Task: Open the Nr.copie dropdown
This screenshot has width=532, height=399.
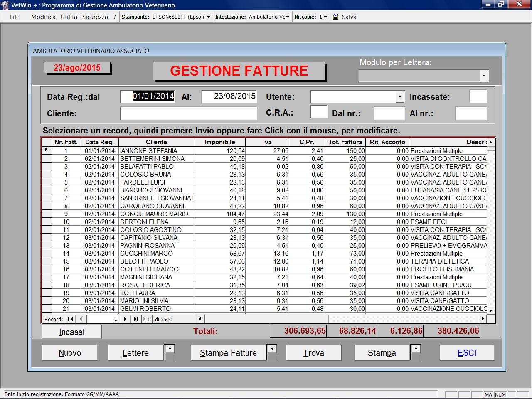Action: [x=325, y=17]
